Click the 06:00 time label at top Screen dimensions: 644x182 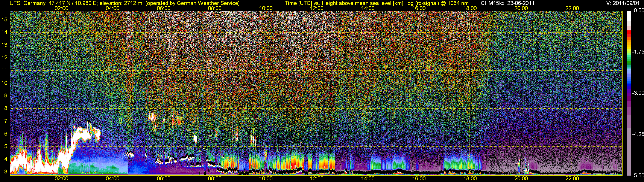pos(164,8)
